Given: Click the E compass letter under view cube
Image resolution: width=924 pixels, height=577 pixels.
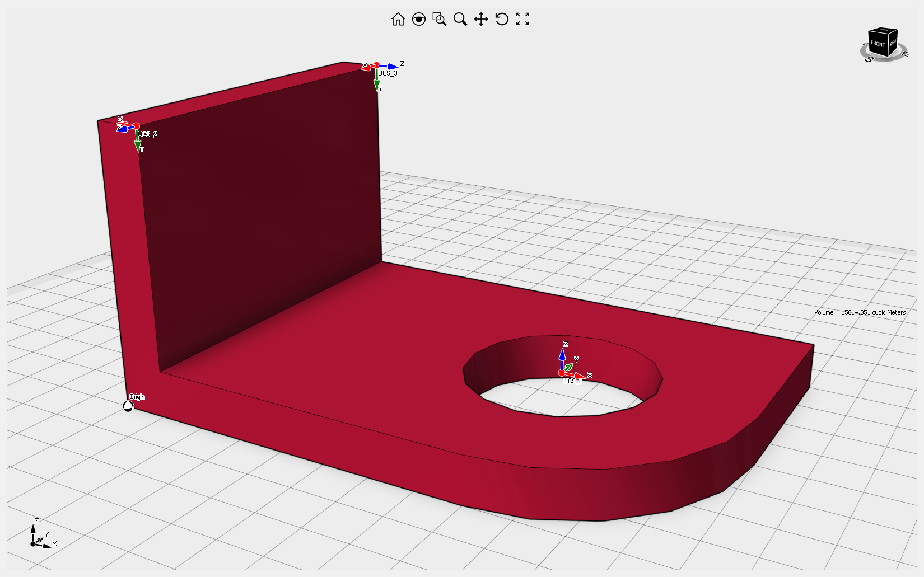Looking at the screenshot, I should coord(906,54).
